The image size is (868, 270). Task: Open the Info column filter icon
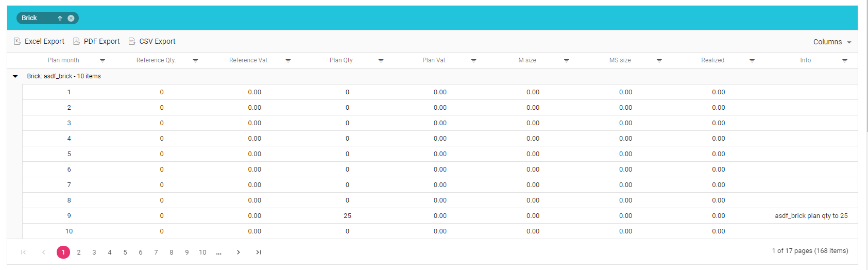coord(844,61)
